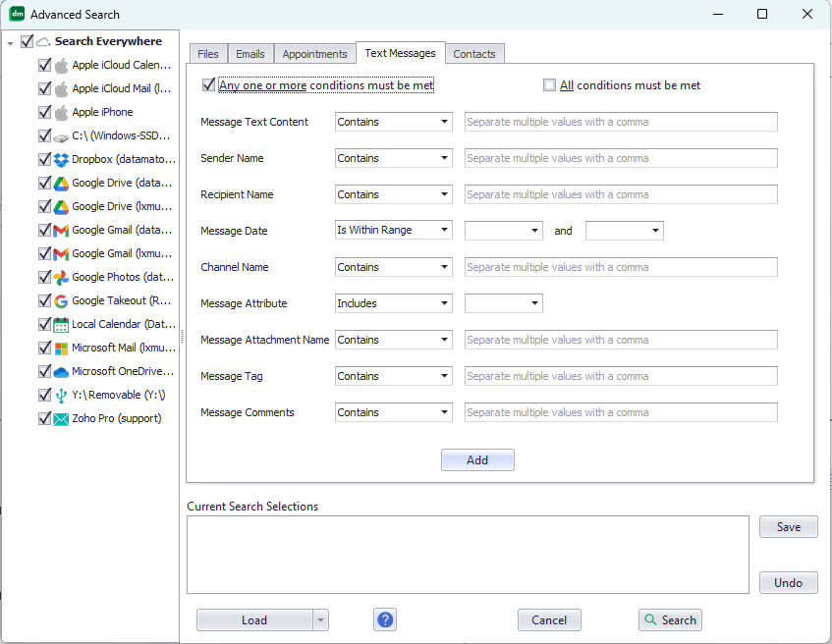Open the Emails tab

point(250,54)
